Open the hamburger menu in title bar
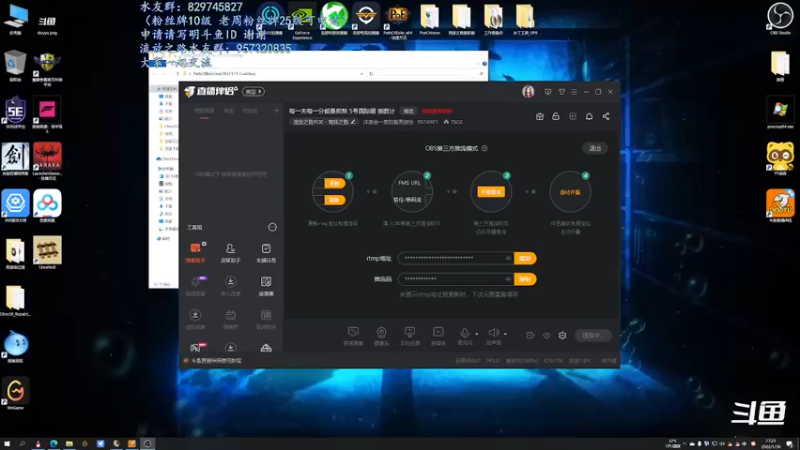The width and height of the screenshot is (800, 450). click(574, 92)
